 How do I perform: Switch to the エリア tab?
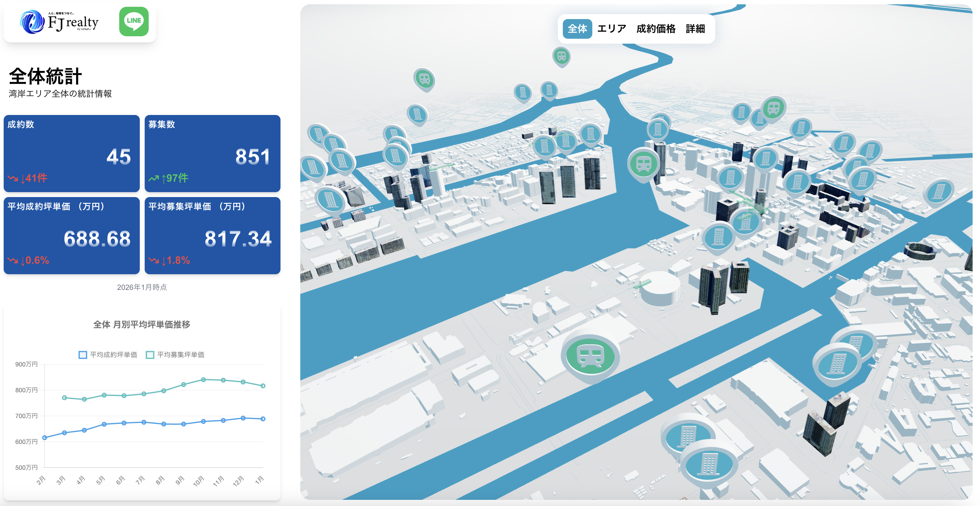tap(611, 29)
